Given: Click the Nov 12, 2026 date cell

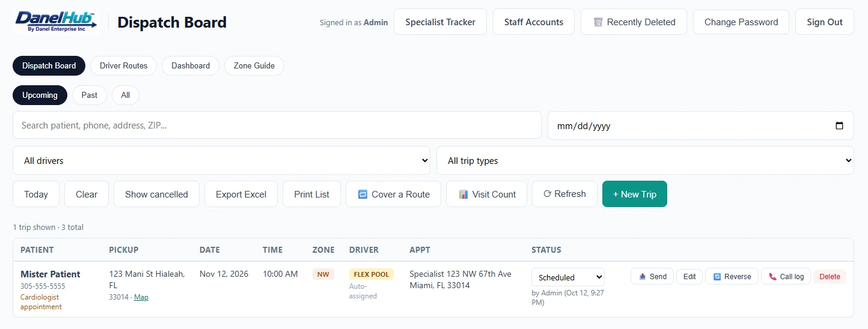Looking at the screenshot, I should pos(224,274).
